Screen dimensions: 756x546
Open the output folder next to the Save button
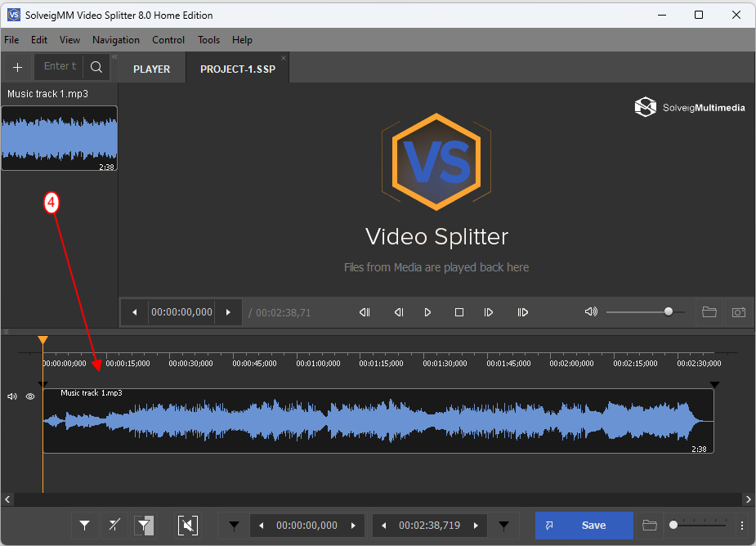click(x=650, y=526)
